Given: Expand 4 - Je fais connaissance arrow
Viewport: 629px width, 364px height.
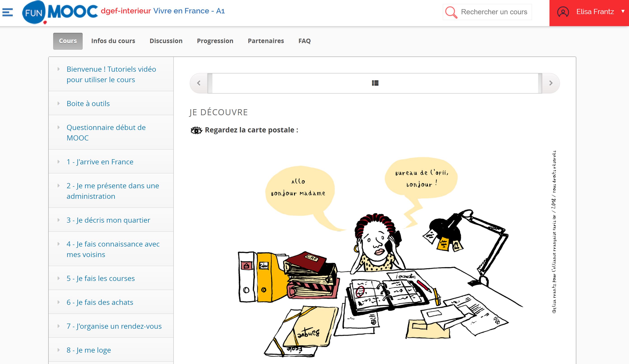Looking at the screenshot, I should 59,244.
